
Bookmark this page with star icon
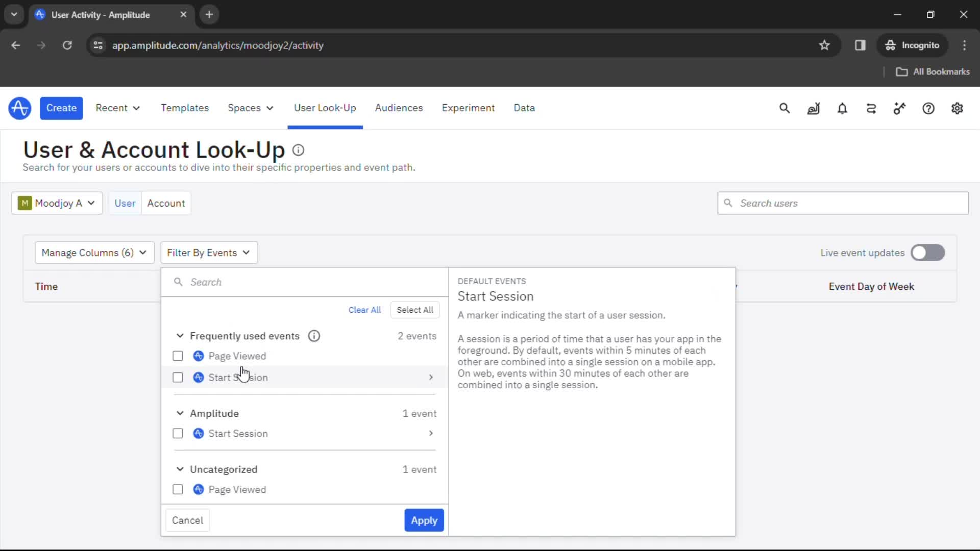tap(824, 45)
